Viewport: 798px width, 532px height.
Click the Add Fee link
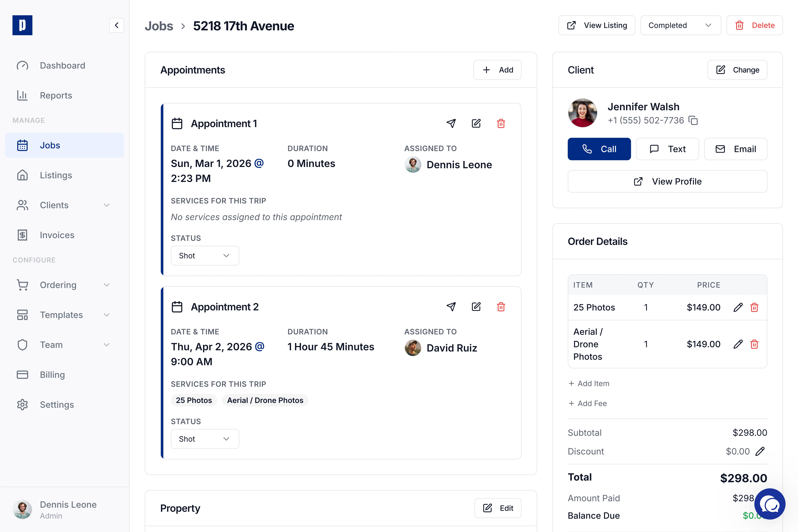(x=588, y=403)
